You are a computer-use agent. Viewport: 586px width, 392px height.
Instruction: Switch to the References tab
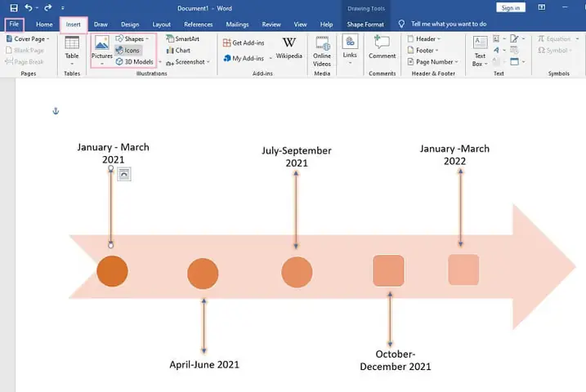click(x=198, y=24)
